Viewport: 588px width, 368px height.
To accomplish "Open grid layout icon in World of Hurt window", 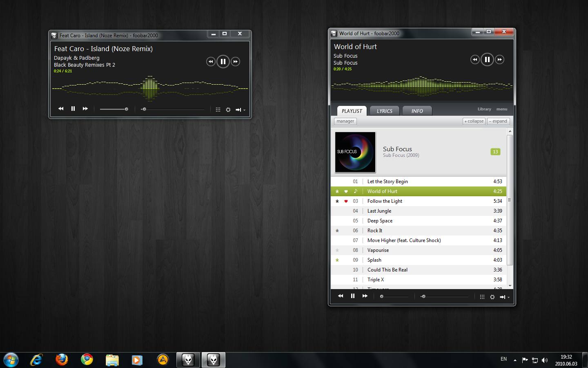I will pyautogui.click(x=482, y=297).
